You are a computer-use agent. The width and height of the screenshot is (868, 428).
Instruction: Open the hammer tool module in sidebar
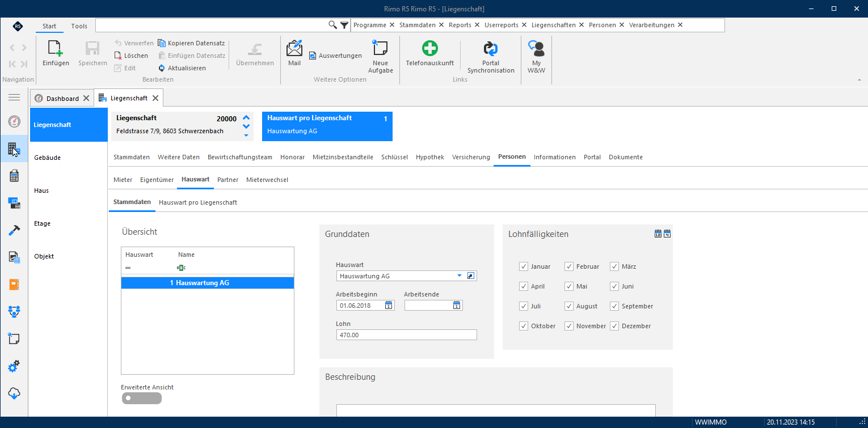click(x=14, y=230)
